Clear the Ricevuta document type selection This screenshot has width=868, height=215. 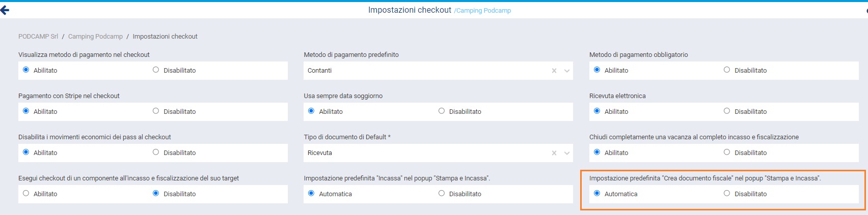pyautogui.click(x=554, y=153)
